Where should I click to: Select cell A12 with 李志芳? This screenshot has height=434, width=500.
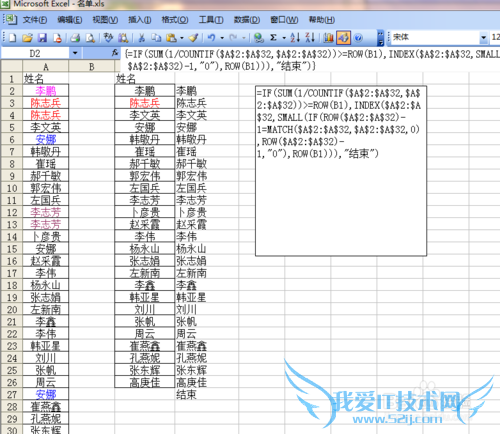tap(46, 212)
